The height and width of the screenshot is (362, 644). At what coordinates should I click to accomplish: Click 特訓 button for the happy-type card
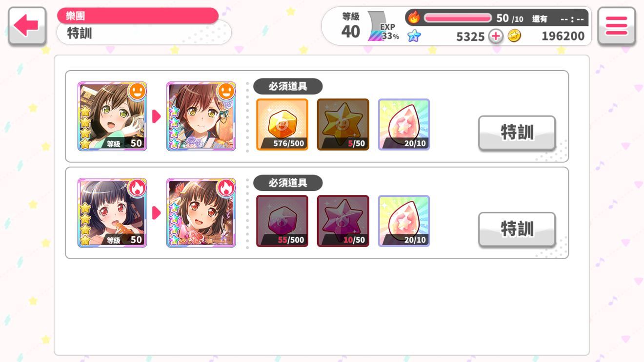pyautogui.click(x=517, y=133)
